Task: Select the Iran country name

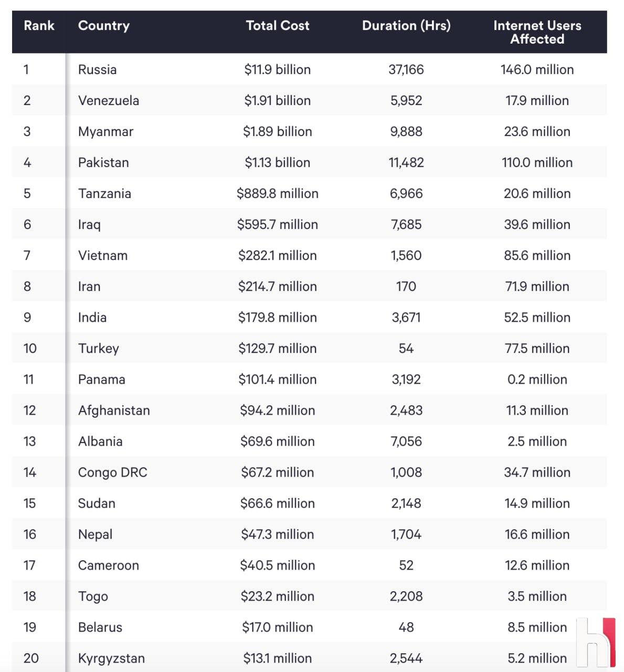Action: [89, 287]
